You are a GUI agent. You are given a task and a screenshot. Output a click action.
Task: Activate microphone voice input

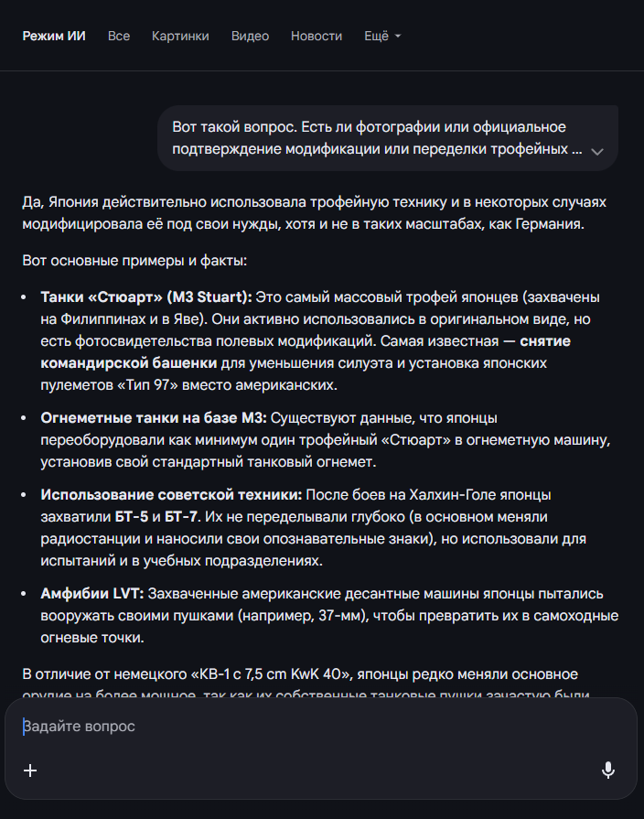pos(608,771)
